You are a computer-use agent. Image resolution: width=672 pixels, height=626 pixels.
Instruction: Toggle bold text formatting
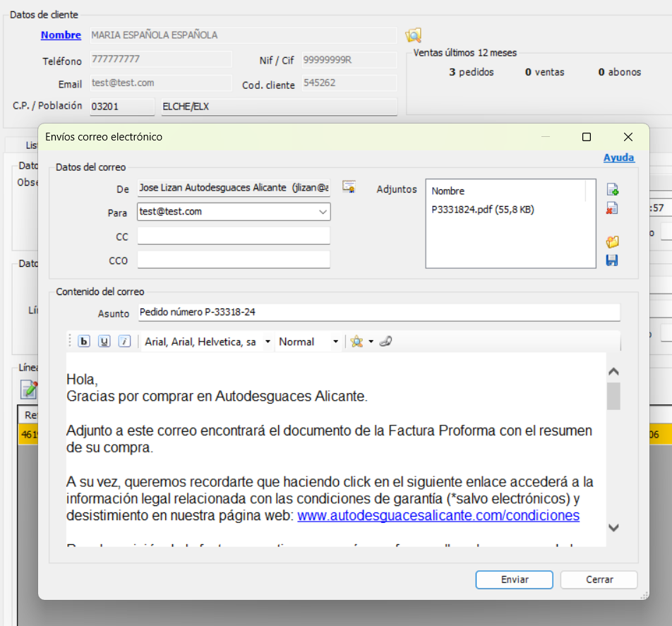(84, 342)
